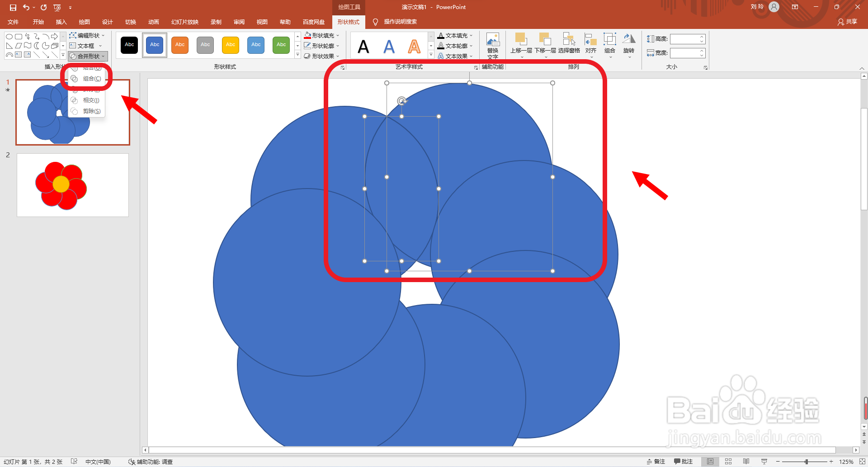Viewport: 868px width, 467px height.
Task: Click the Undo arrow icon
Action: [26, 7]
